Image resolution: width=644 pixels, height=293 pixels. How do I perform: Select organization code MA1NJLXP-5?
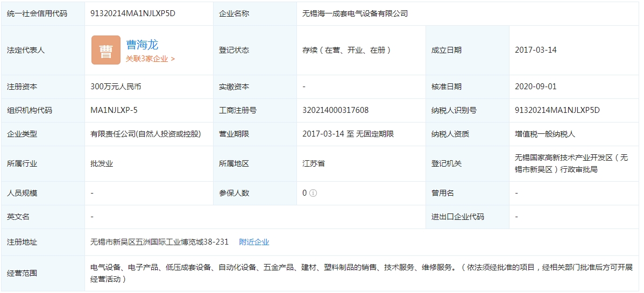114,110
